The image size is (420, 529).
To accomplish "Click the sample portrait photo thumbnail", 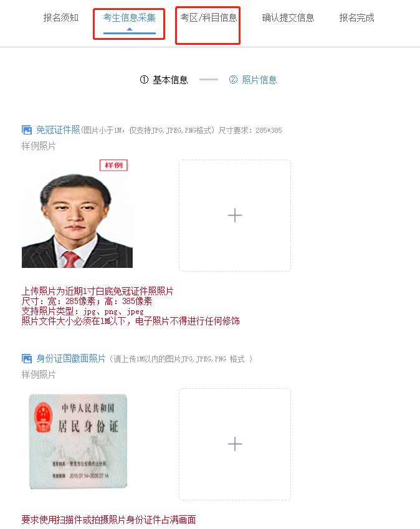I will click(x=77, y=221).
